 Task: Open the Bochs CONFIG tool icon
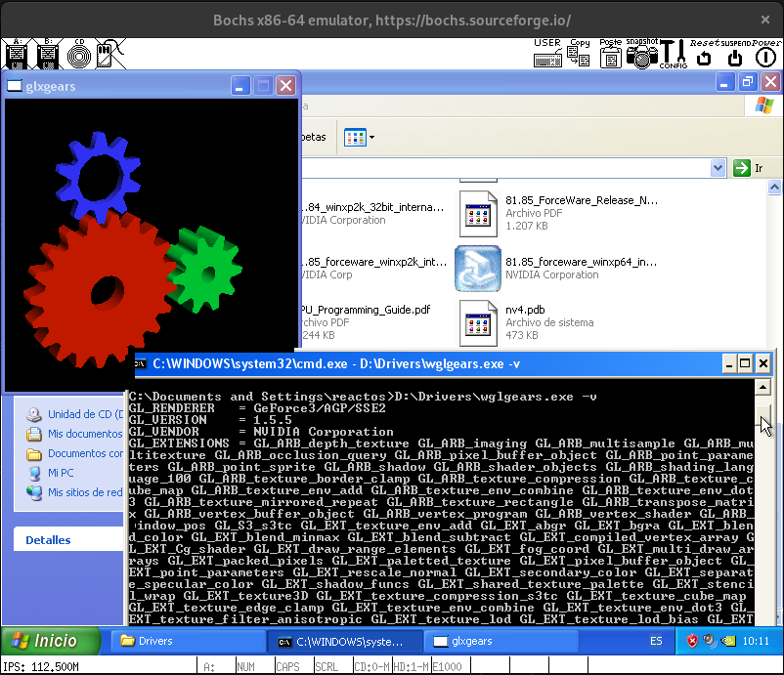pos(674,54)
